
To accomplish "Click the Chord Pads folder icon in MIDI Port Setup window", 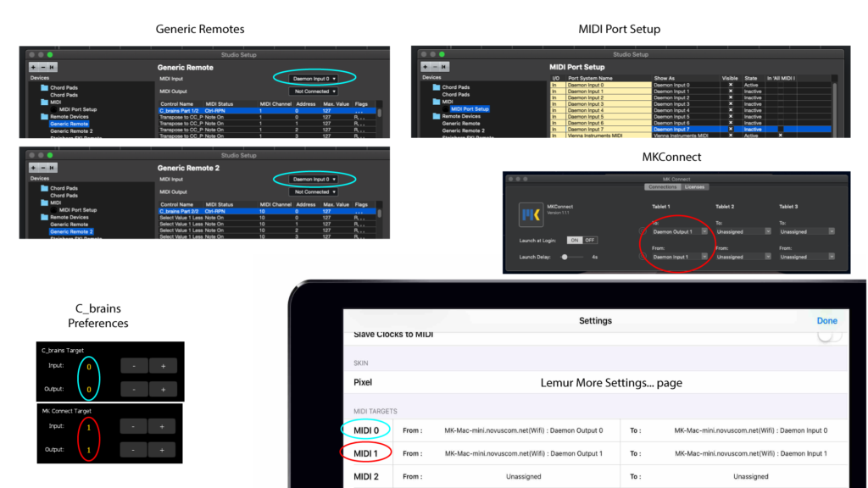I will tap(437, 87).
